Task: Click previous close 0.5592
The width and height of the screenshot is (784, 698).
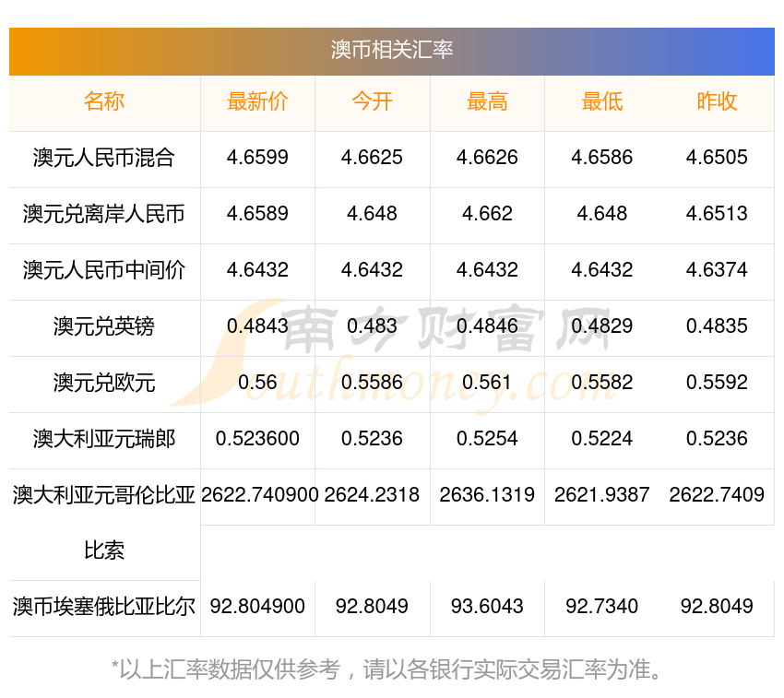Action: point(717,383)
